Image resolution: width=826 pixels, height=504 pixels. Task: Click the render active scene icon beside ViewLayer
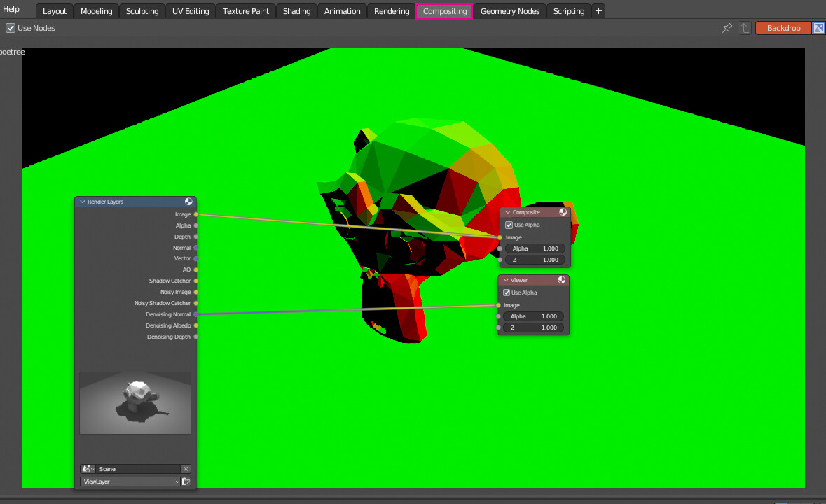186,482
